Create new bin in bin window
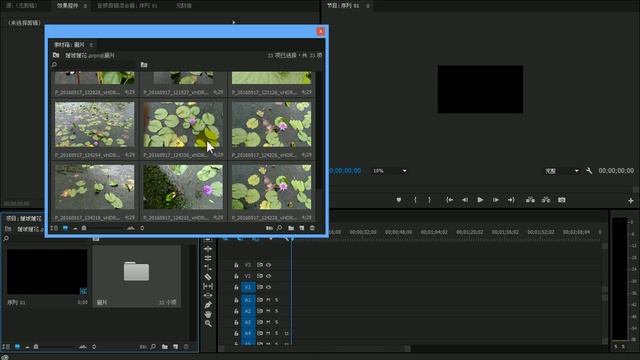640x360 pixels. pyautogui.click(x=291, y=228)
